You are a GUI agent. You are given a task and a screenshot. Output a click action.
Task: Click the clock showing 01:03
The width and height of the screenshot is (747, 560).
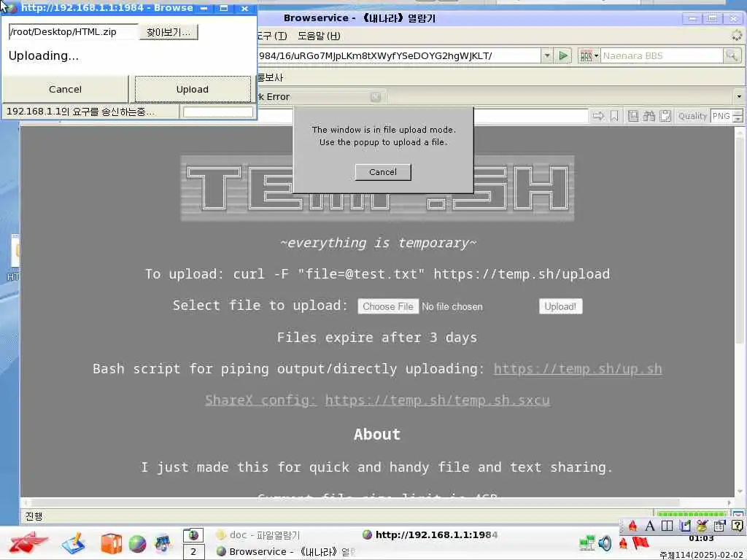(x=701, y=539)
